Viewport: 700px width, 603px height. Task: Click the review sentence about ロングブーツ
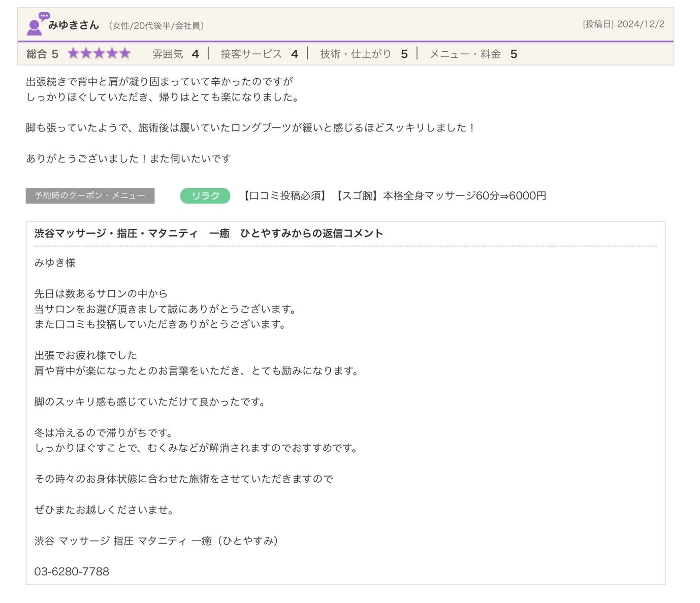coord(250,128)
